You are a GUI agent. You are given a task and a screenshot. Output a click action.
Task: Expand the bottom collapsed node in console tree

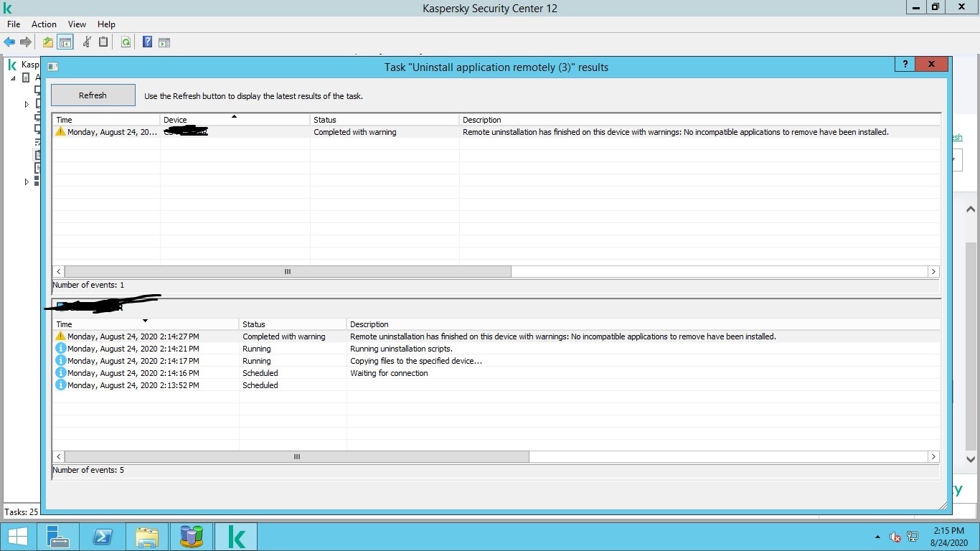pos(27,182)
